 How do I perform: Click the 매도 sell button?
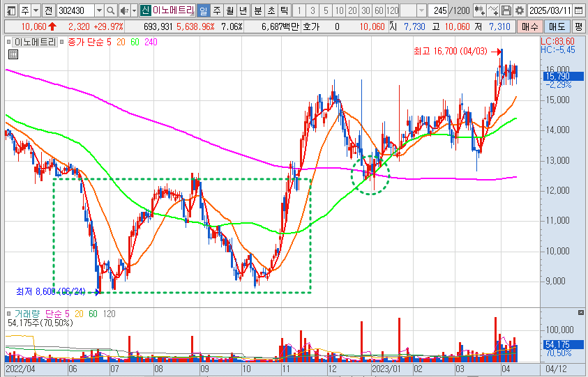pos(557,26)
